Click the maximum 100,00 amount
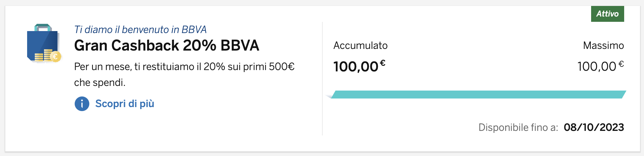The image size is (644, 156). [x=596, y=67]
